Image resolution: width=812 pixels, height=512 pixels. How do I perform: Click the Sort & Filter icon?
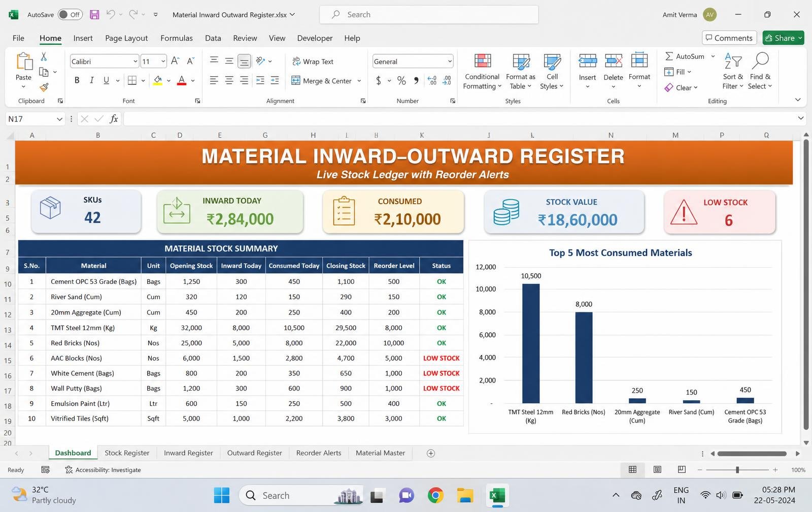click(x=733, y=60)
